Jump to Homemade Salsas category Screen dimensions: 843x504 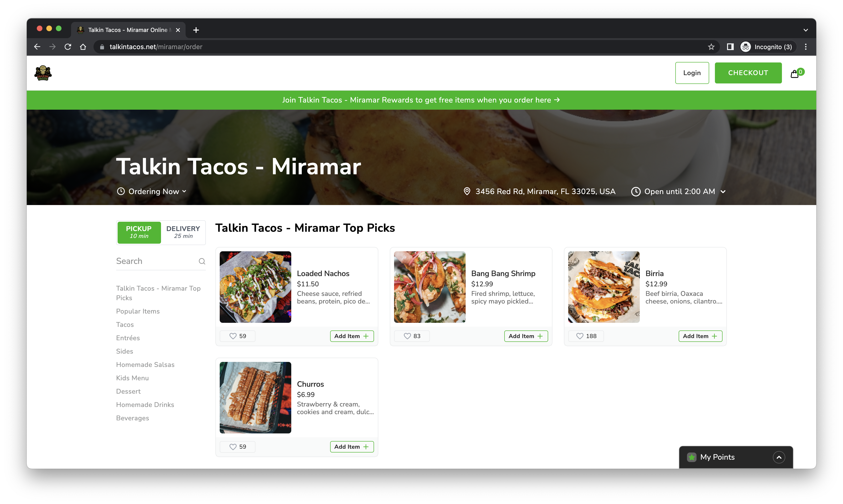[146, 365]
